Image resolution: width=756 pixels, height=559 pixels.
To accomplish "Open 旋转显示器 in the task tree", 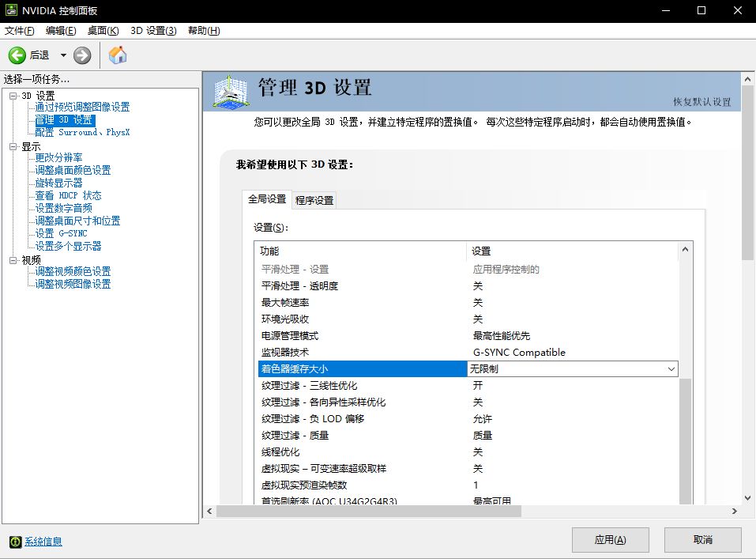I will (x=58, y=183).
